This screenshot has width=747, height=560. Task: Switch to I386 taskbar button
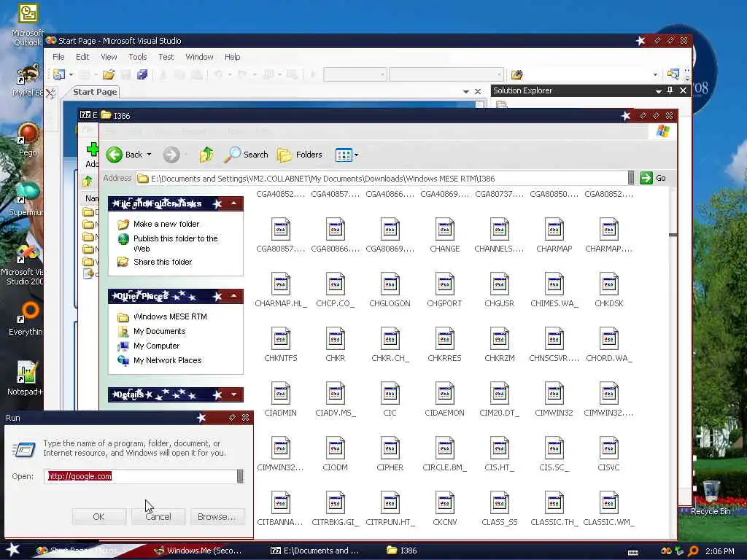point(403,551)
